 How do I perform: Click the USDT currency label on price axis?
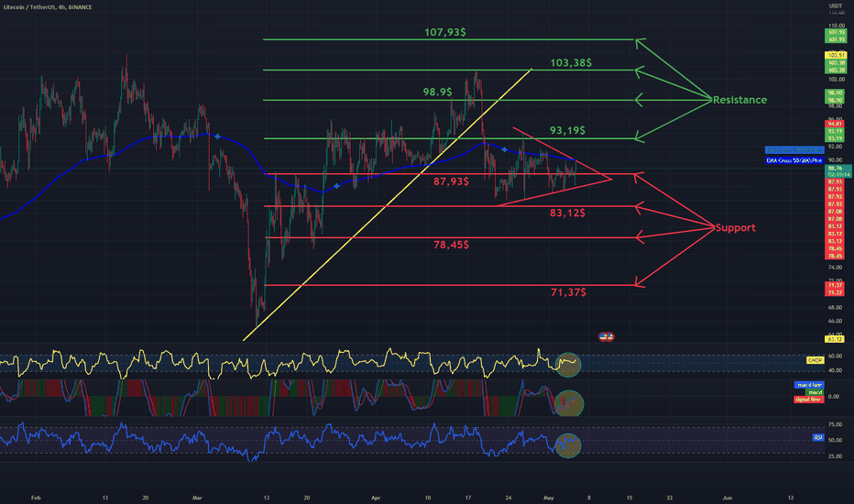point(835,6)
